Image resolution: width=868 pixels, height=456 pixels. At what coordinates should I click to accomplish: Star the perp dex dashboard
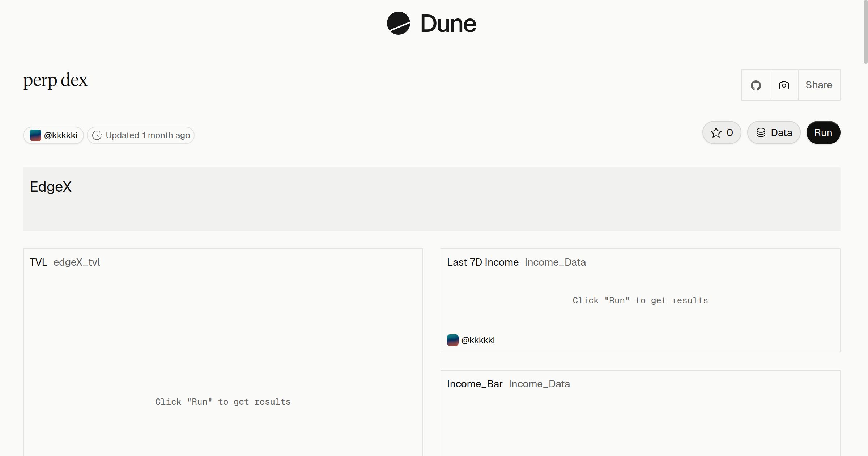point(722,132)
